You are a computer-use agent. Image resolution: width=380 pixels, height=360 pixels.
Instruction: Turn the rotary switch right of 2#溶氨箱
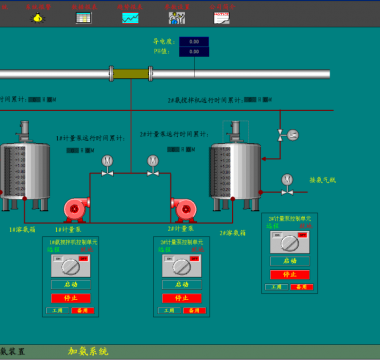290,242
